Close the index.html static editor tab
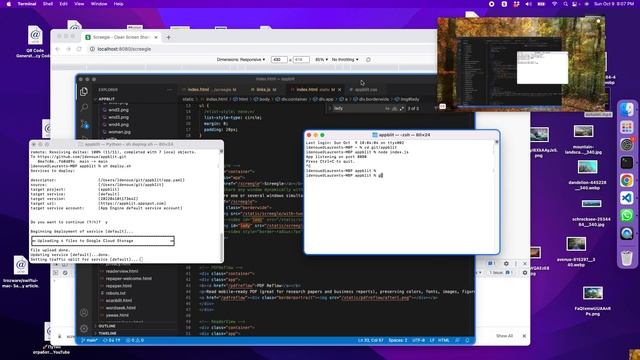Image resolution: width=640 pixels, height=360 pixels. pos(339,89)
